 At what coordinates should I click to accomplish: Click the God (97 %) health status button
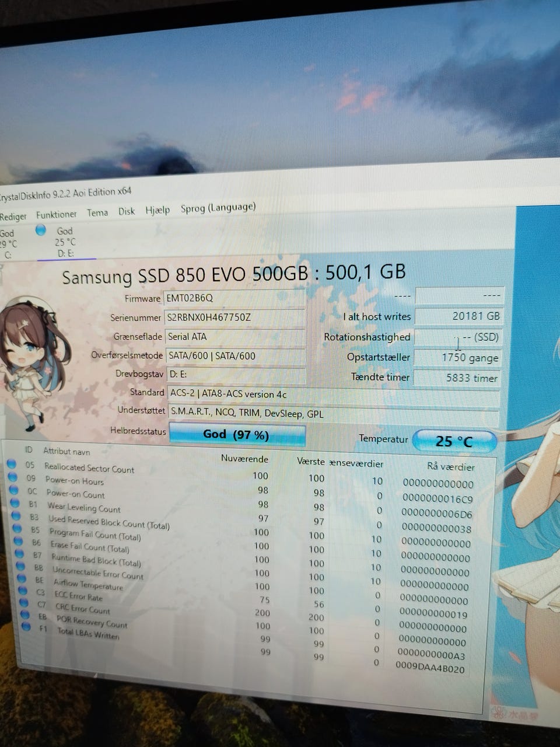[236, 435]
